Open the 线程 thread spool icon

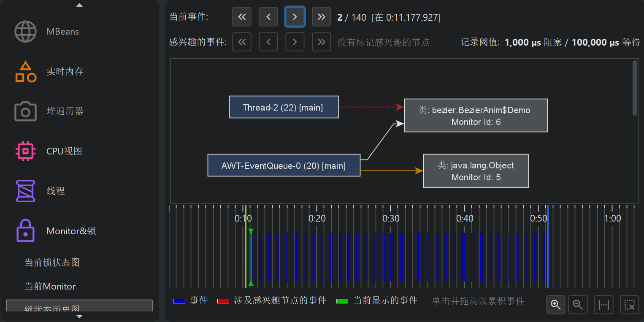tap(25, 191)
